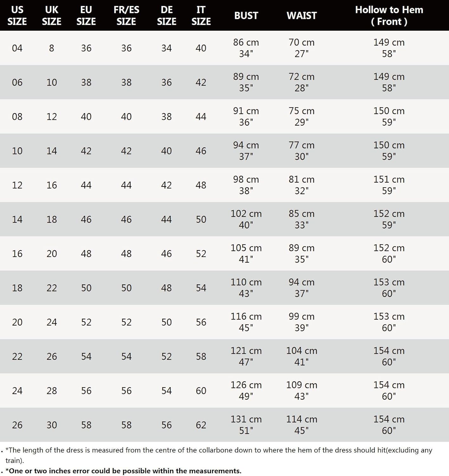Select the 114 cm waist measurement

pos(302,419)
